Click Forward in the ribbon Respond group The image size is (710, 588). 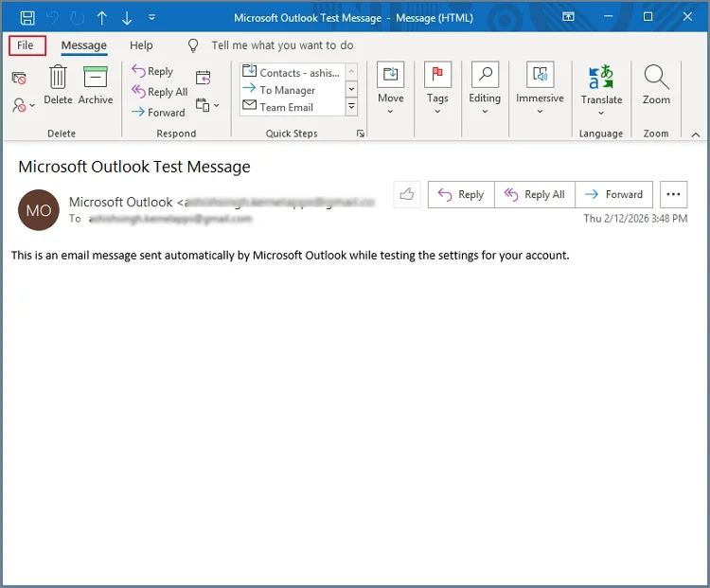point(158,112)
